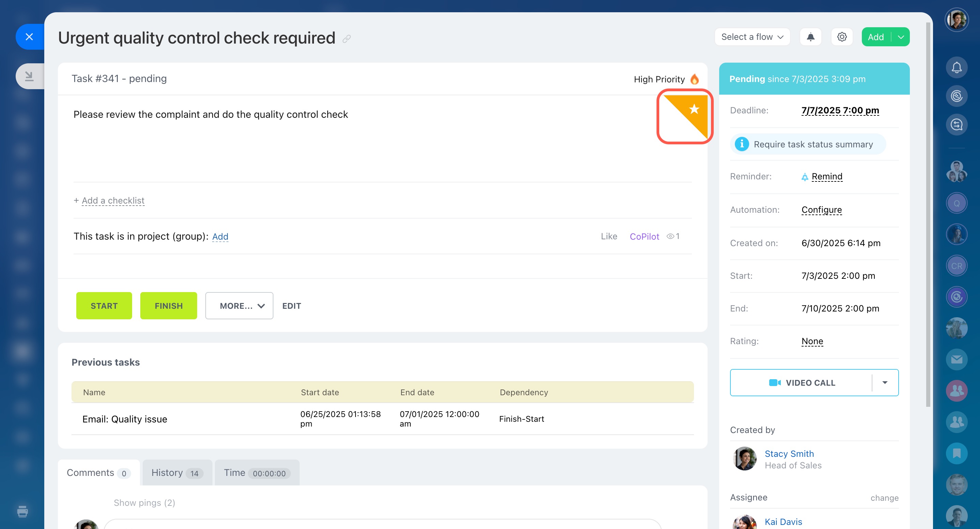Image resolution: width=980 pixels, height=529 pixels.
Task: Click the minimize-to-panel arrow icon
Action: tap(29, 77)
